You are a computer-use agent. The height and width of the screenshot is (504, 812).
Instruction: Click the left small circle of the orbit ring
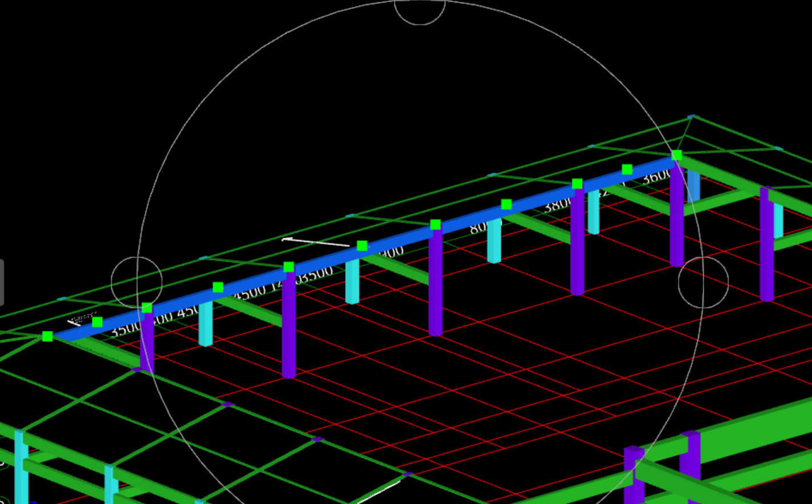tap(137, 282)
